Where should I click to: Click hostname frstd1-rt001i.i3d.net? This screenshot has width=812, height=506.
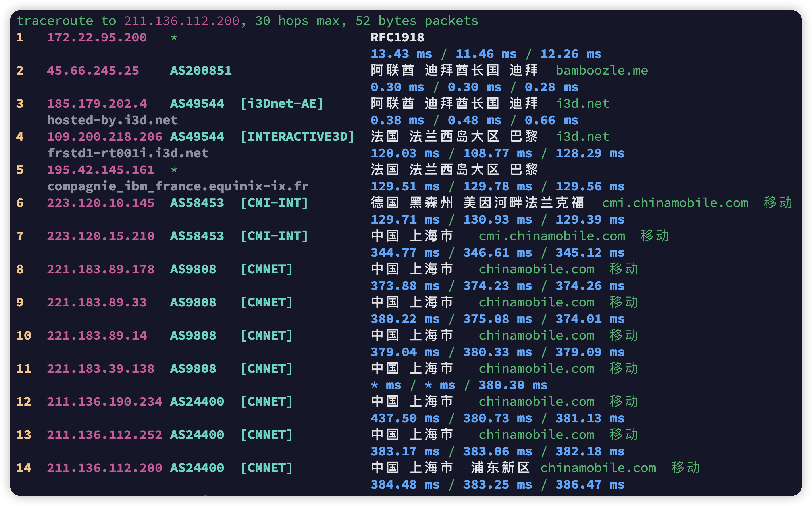pos(128,153)
